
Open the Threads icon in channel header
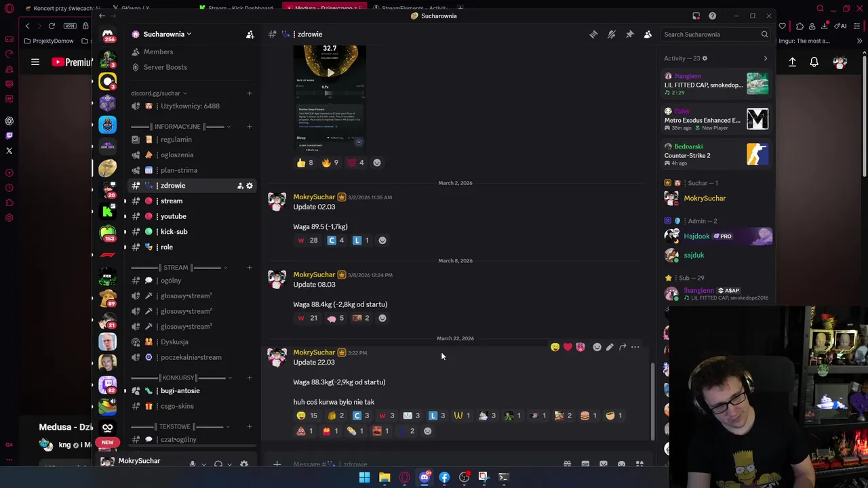coord(593,34)
